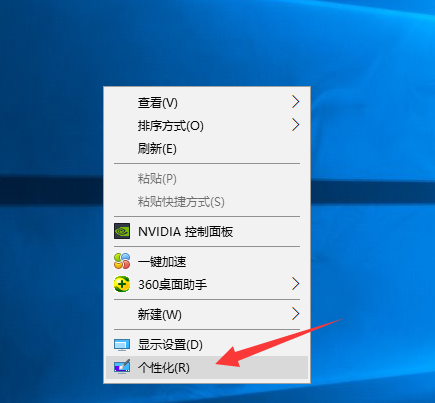The width and height of the screenshot is (435, 403).
Task: Expand the chevron next to 排序方式(O)
Action: tap(296, 125)
